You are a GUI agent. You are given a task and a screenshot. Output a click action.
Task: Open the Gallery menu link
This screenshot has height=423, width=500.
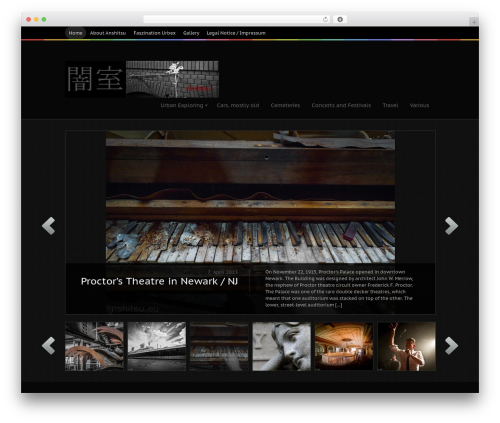tap(191, 33)
